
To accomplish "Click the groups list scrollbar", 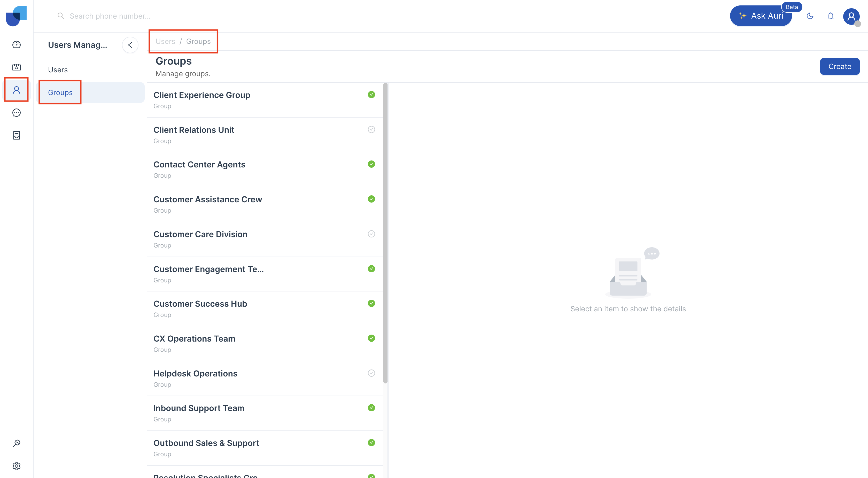I will pyautogui.click(x=385, y=233).
